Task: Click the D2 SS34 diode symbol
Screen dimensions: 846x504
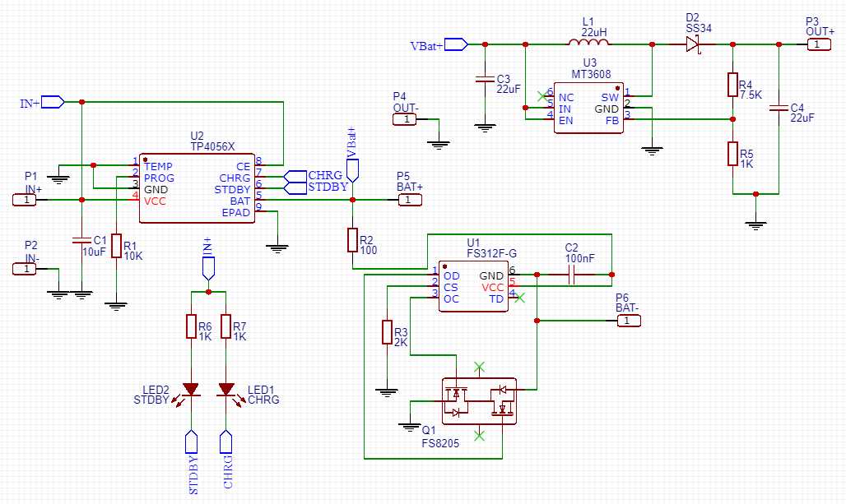Action: (693, 44)
